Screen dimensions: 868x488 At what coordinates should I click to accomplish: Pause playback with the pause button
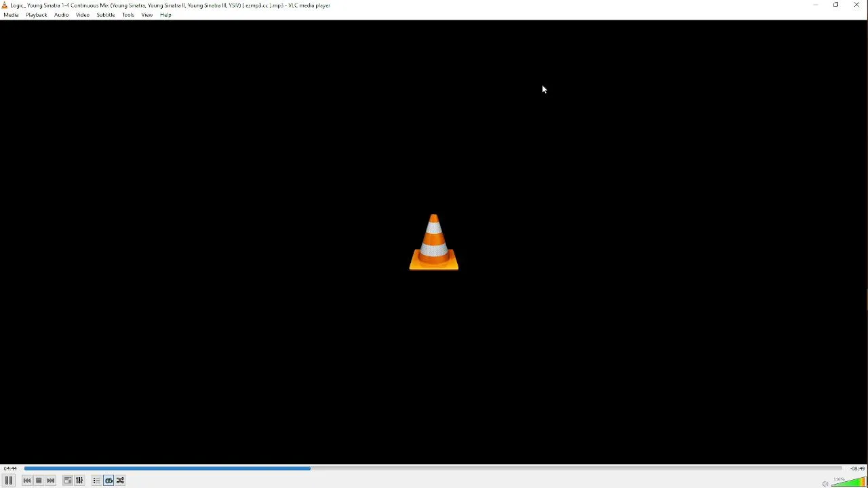(9, 481)
